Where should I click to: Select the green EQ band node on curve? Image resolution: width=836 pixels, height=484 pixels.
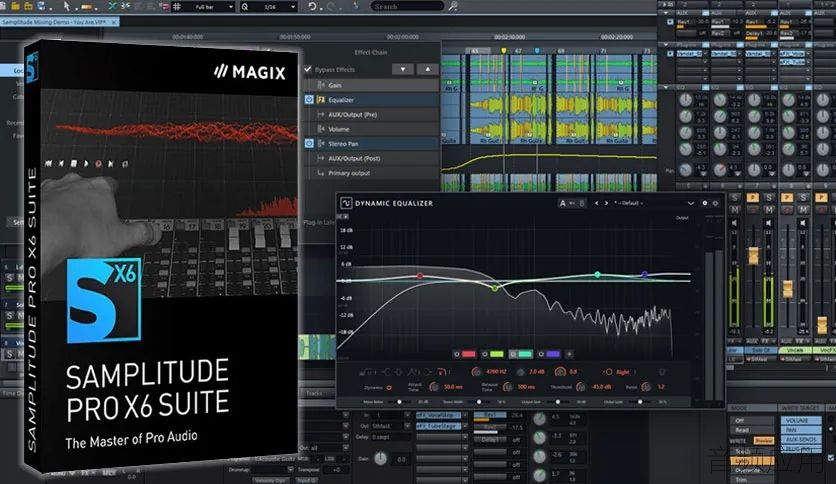[x=495, y=288]
